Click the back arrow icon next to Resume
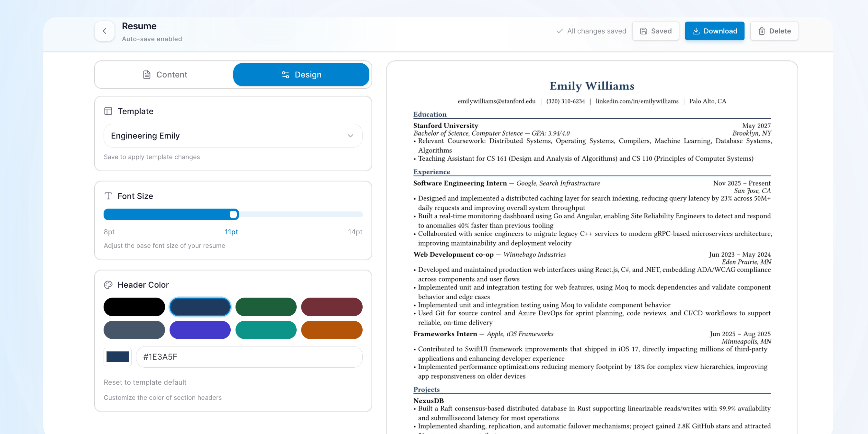This screenshot has height=434, width=868. (x=104, y=31)
